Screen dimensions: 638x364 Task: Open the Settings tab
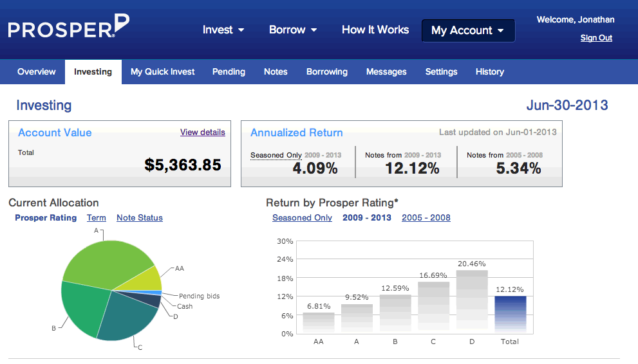point(441,72)
